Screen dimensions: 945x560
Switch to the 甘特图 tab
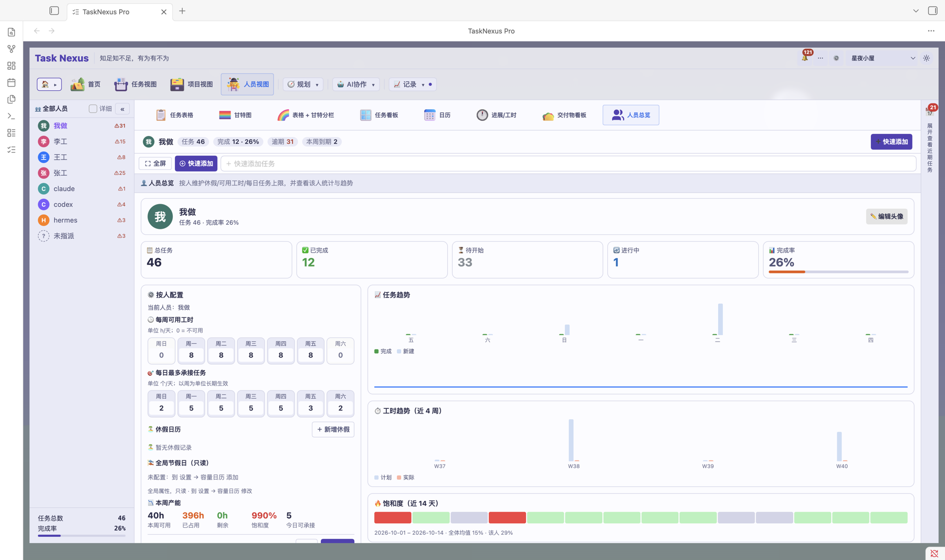(x=235, y=115)
